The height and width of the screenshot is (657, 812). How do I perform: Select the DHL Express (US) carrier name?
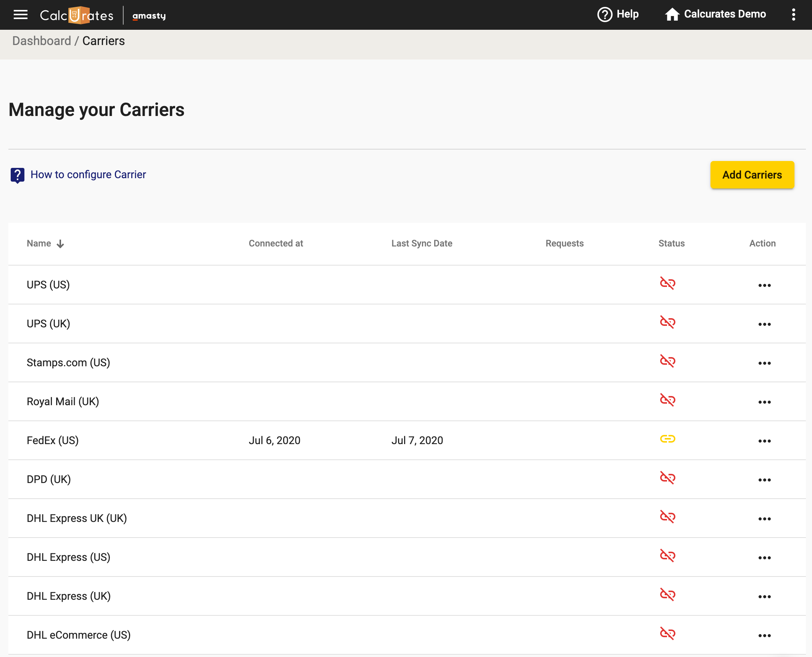click(x=68, y=557)
